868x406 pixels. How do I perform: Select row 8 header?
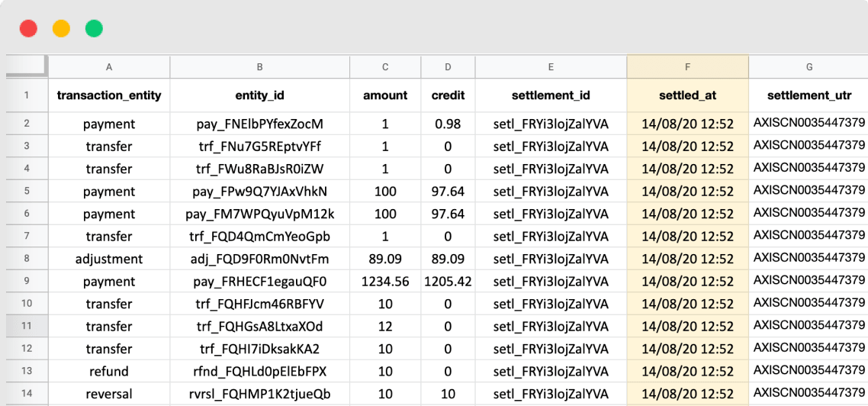click(x=27, y=259)
